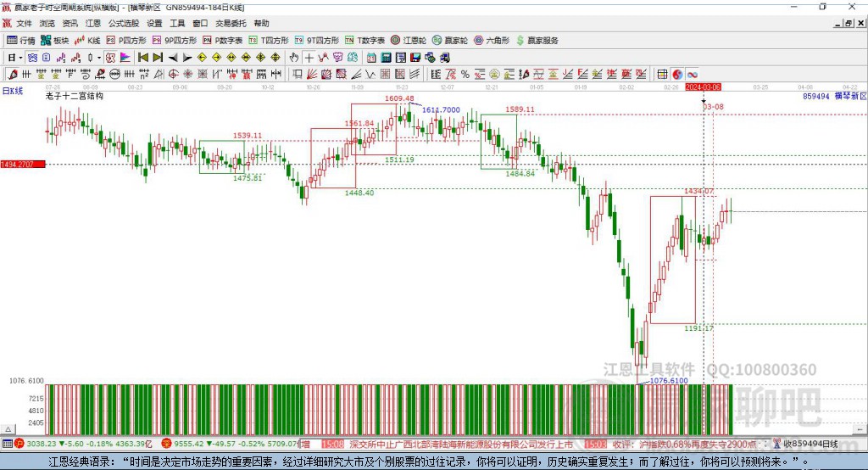
Task: Click the yin-yang taiji icon
Action: pyautogui.click(x=677, y=75)
